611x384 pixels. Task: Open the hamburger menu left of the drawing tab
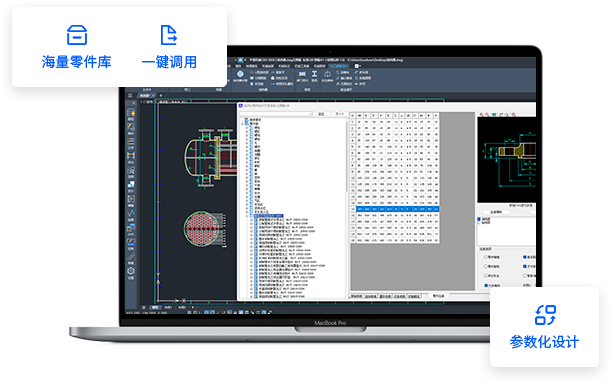pos(130,96)
